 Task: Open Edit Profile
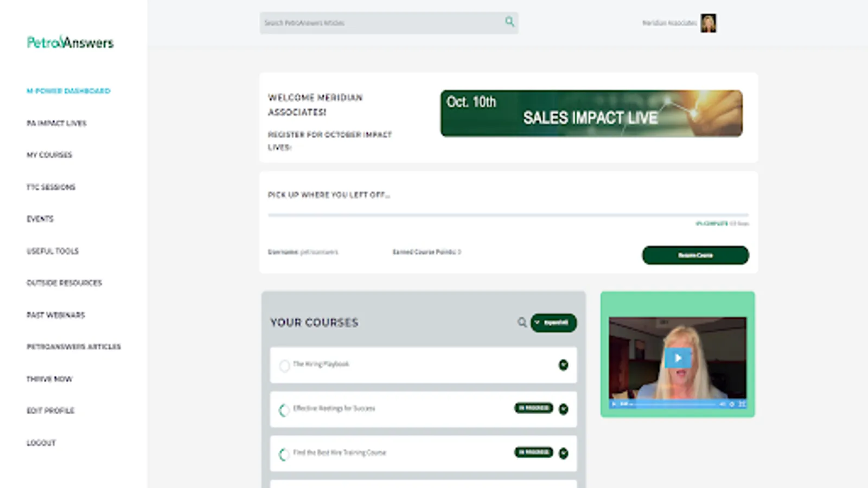[50, 411]
